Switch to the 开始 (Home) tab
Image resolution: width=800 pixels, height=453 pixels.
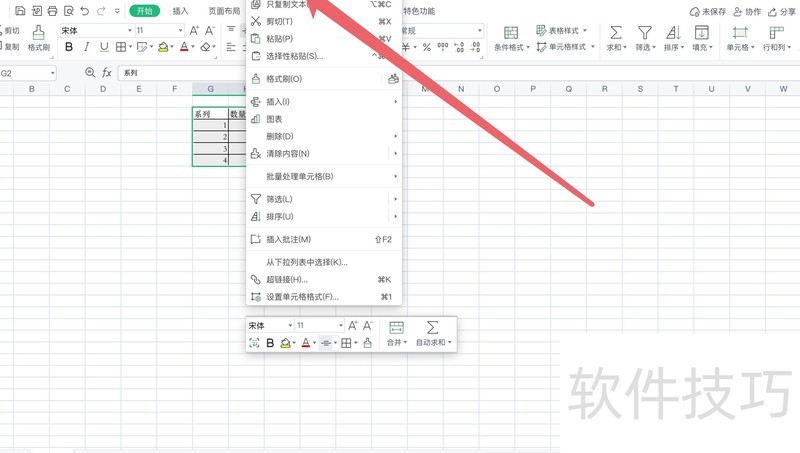(x=144, y=11)
